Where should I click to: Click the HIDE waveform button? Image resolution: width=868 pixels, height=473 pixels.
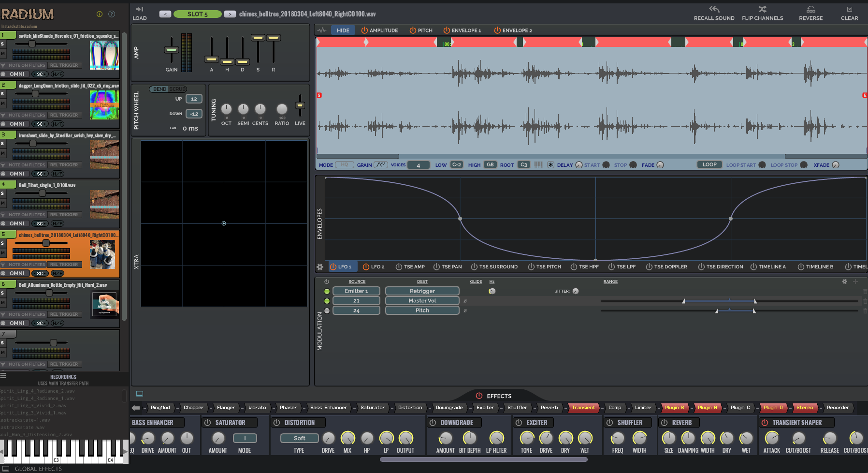343,30
